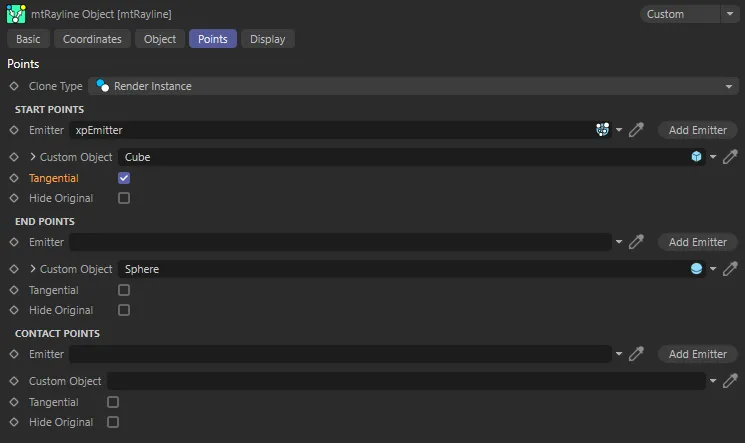The width and height of the screenshot is (745, 443).
Task: Enable Hide Original under Start Points
Action: (124, 198)
